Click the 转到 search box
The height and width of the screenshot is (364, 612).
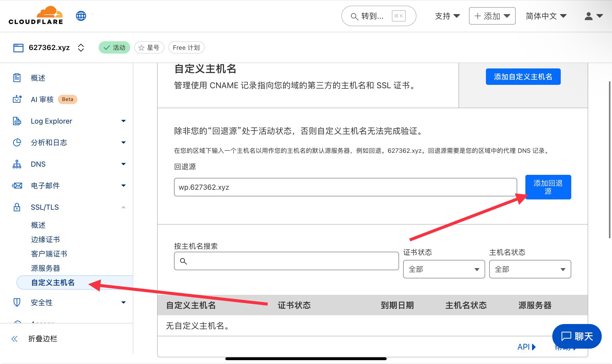[x=379, y=16]
